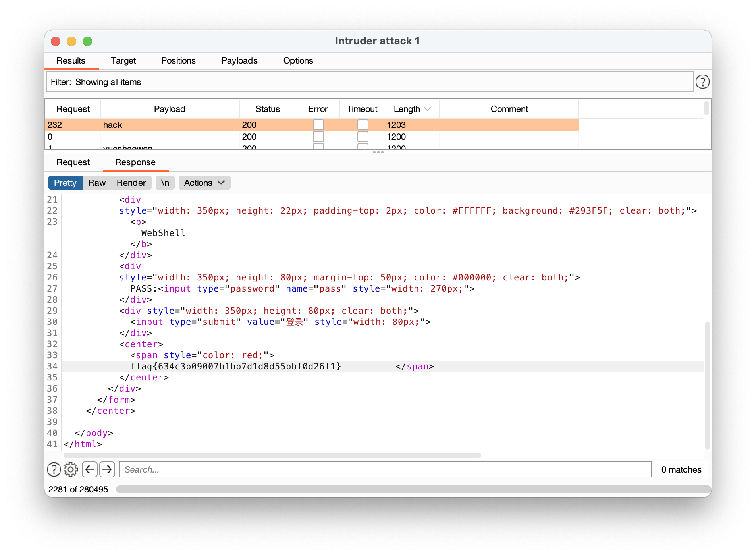Expand the Actions dropdown menu
The width and height of the screenshot is (756, 556).
click(204, 183)
